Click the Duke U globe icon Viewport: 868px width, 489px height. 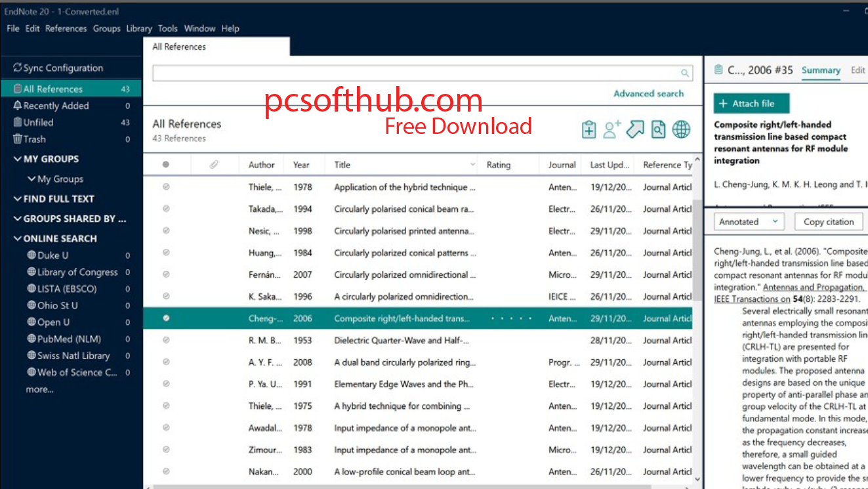click(x=31, y=255)
